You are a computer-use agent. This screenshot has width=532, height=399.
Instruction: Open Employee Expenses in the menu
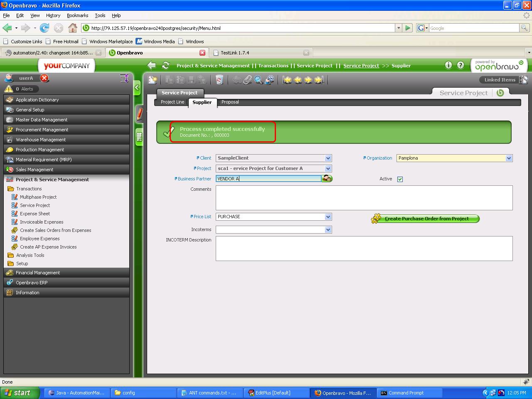pos(40,239)
